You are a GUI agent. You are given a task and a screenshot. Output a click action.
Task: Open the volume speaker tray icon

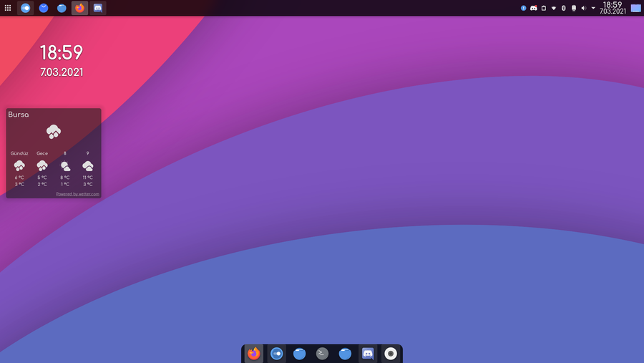[x=584, y=8]
